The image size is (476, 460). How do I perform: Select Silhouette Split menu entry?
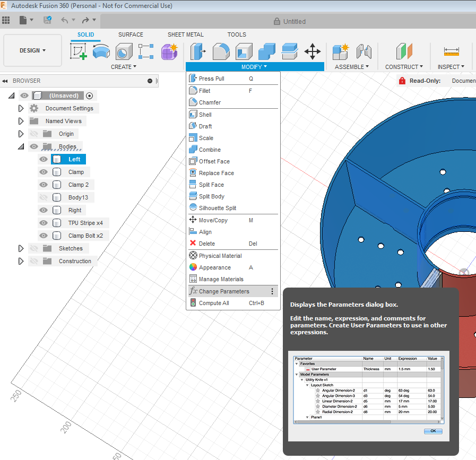tap(233, 208)
